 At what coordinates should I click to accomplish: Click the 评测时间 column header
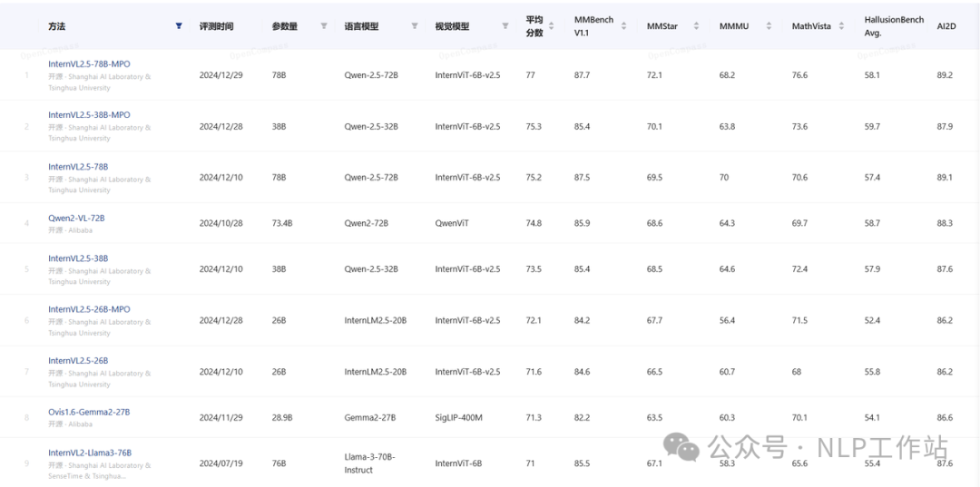click(x=216, y=27)
